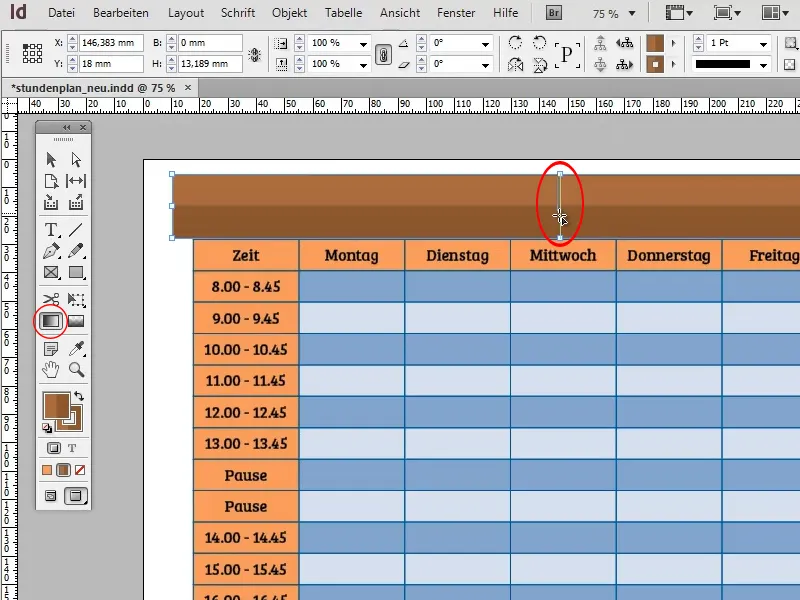The height and width of the screenshot is (600, 800).
Task: Select the Content Placer tool
Action: (x=76, y=203)
